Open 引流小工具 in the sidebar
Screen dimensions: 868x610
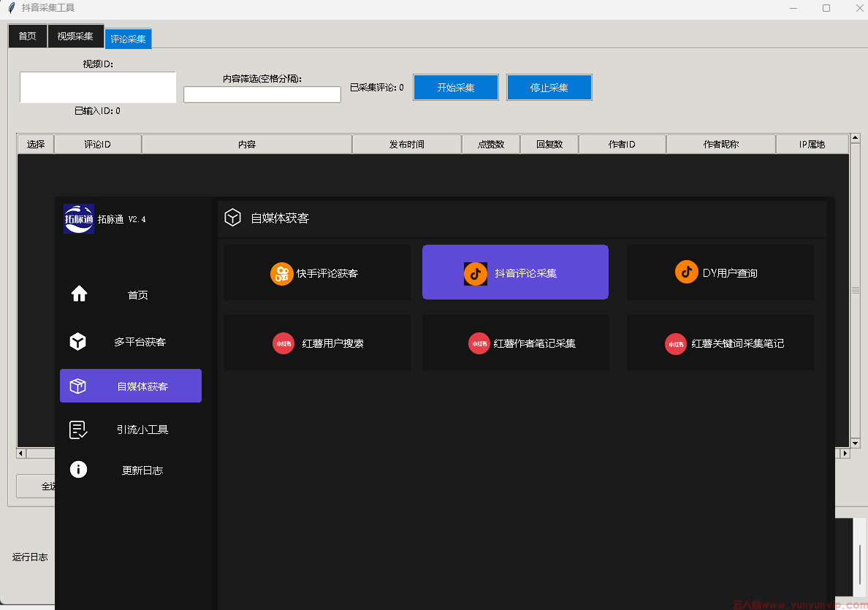pyautogui.click(x=131, y=430)
